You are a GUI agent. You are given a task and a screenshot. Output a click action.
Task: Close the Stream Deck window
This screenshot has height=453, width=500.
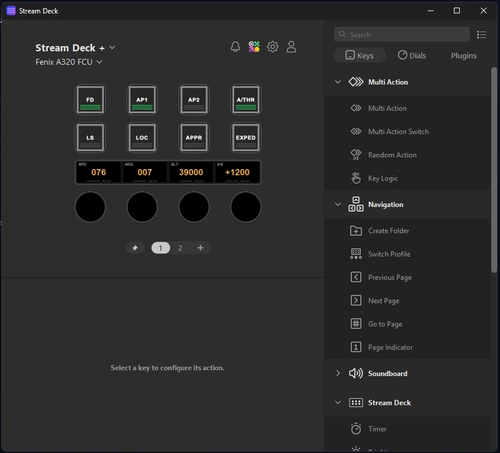coord(484,11)
